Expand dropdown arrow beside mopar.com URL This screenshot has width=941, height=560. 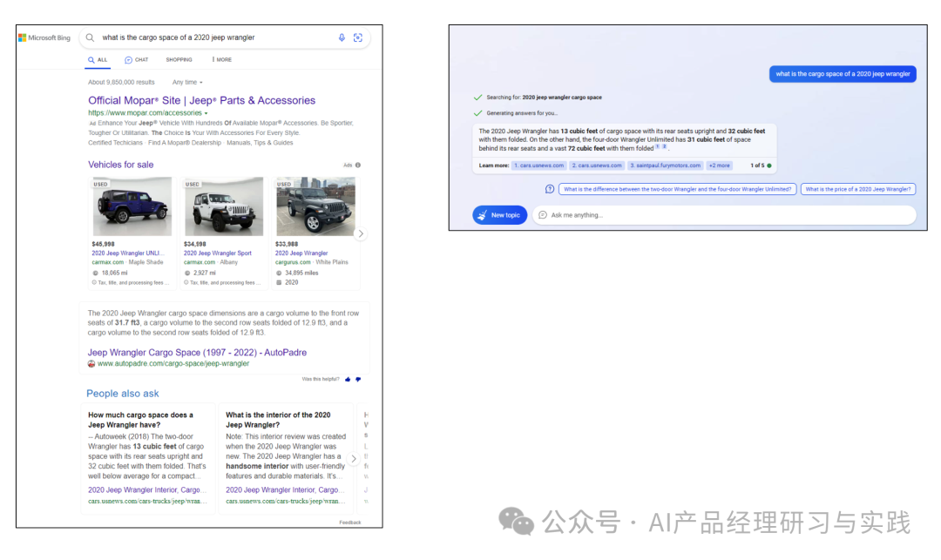(206, 113)
